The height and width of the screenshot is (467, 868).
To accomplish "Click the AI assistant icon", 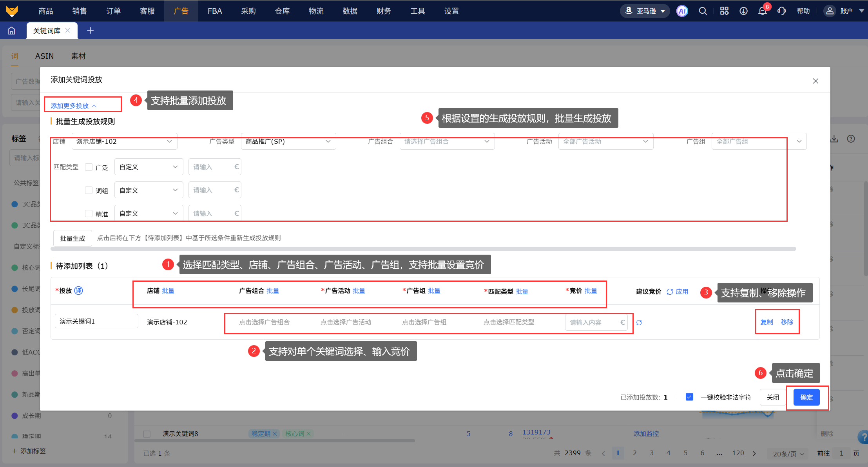I will click(682, 11).
